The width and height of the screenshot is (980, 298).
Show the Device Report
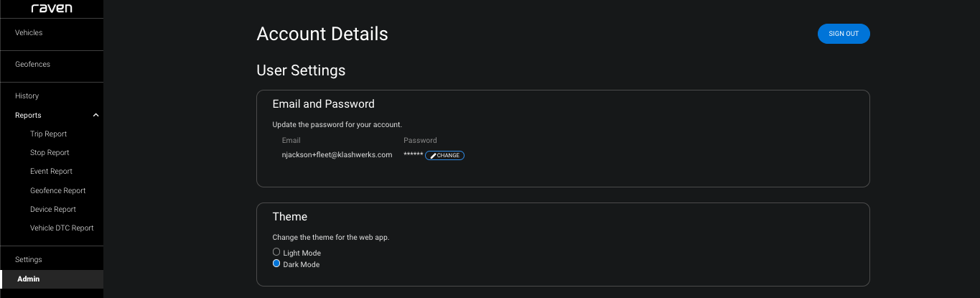[x=53, y=209]
